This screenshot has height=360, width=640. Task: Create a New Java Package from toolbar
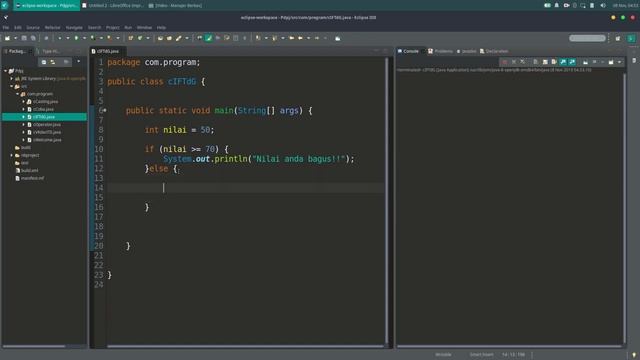coord(131,38)
